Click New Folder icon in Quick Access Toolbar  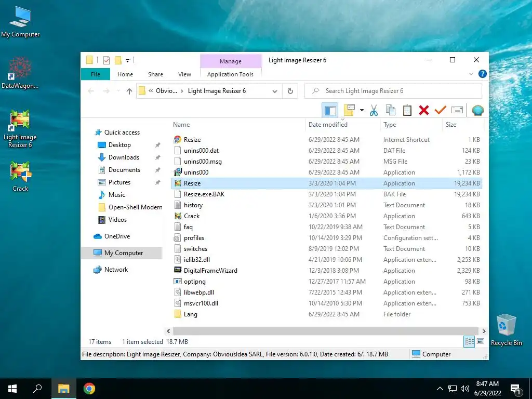point(118,60)
